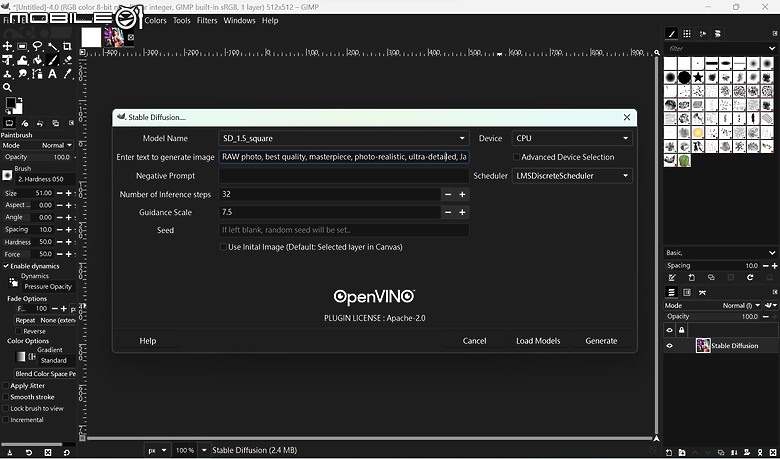
Task: Open the Undo History tab
Action: click(x=40, y=123)
